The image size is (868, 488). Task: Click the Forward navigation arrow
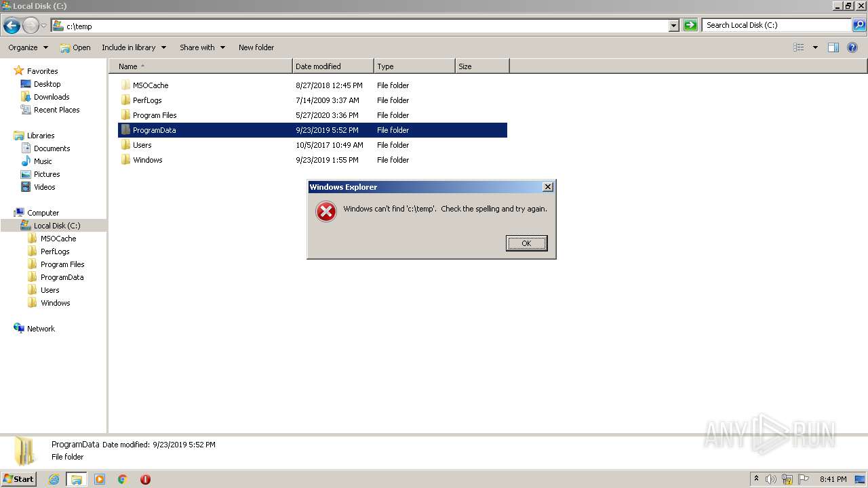pyautogui.click(x=31, y=26)
